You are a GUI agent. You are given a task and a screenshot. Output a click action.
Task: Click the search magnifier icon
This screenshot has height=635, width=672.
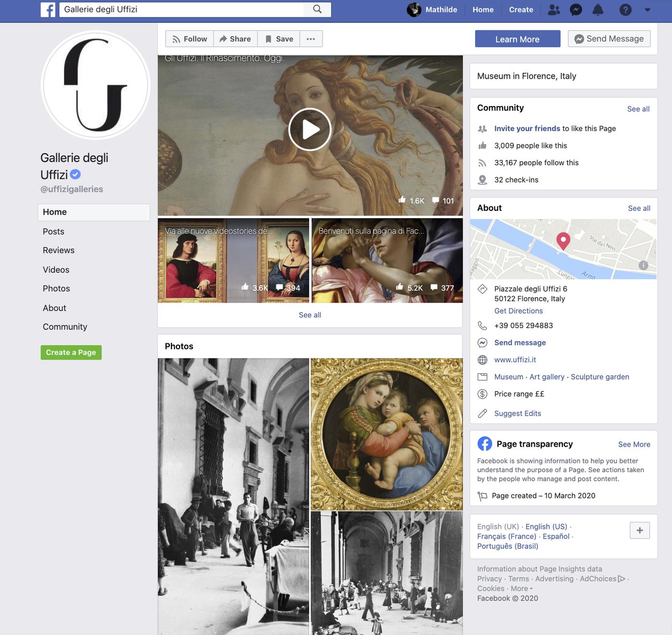tap(317, 9)
